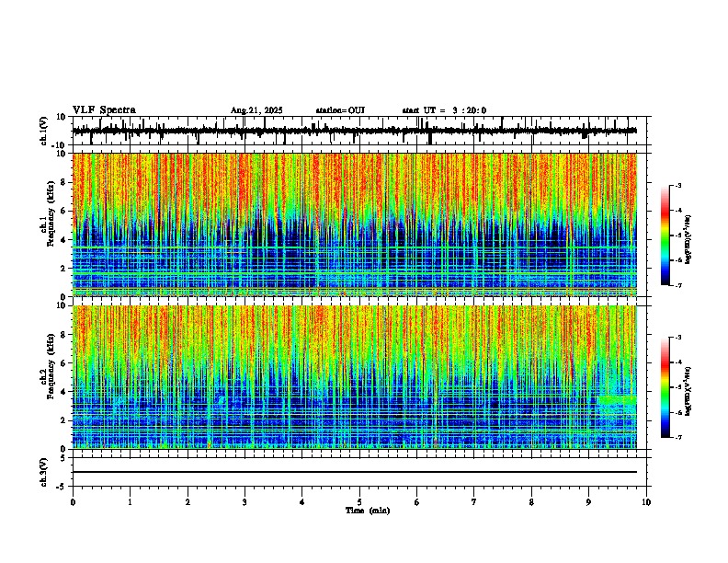Viewport: 728px width, 563px height.
Task: Click the '-7' label on ch.1 colorbar
Action: [678, 285]
